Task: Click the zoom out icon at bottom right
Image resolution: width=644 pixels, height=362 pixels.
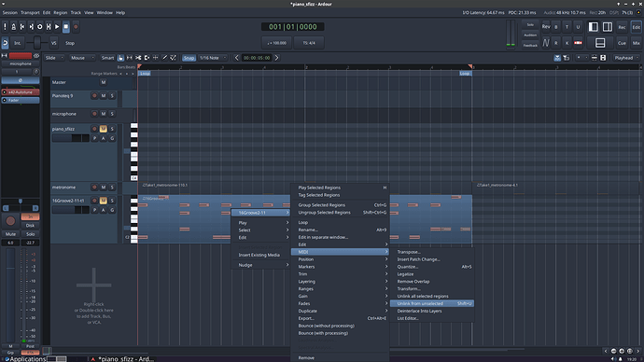Action: click(613, 351)
